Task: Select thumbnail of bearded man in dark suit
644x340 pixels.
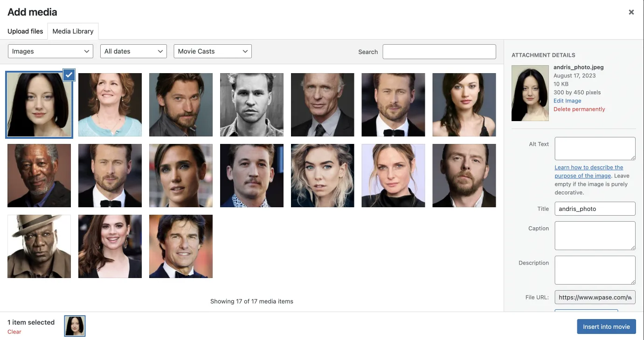Action: click(x=464, y=176)
